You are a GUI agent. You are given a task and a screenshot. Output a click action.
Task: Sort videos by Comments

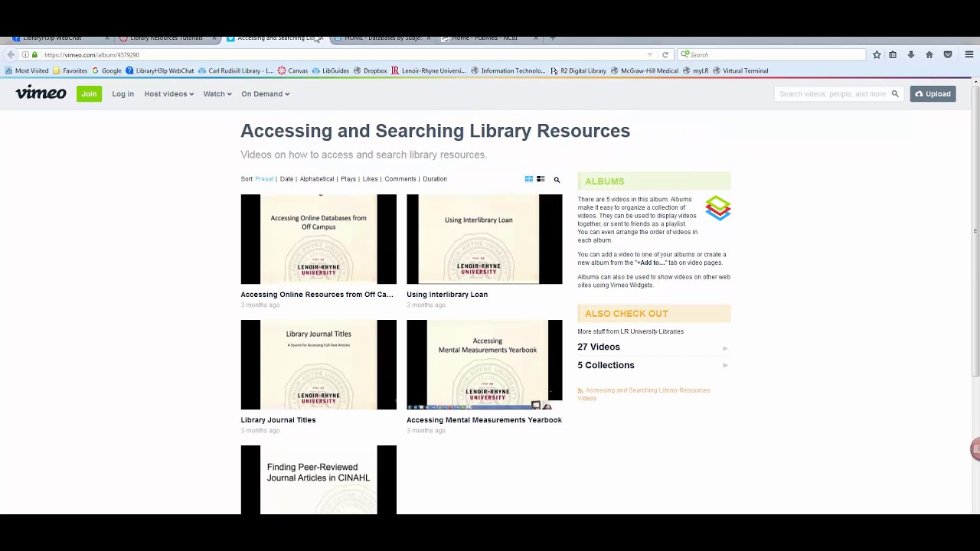pos(400,179)
